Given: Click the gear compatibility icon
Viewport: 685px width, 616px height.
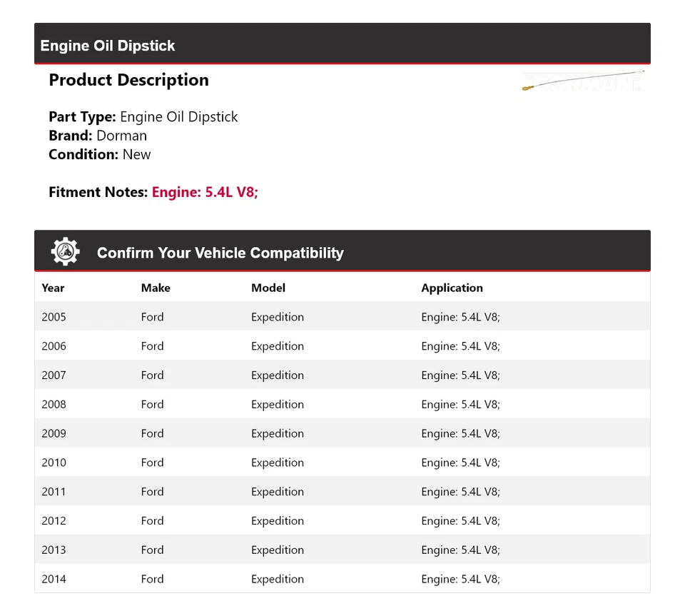Looking at the screenshot, I should (65, 252).
